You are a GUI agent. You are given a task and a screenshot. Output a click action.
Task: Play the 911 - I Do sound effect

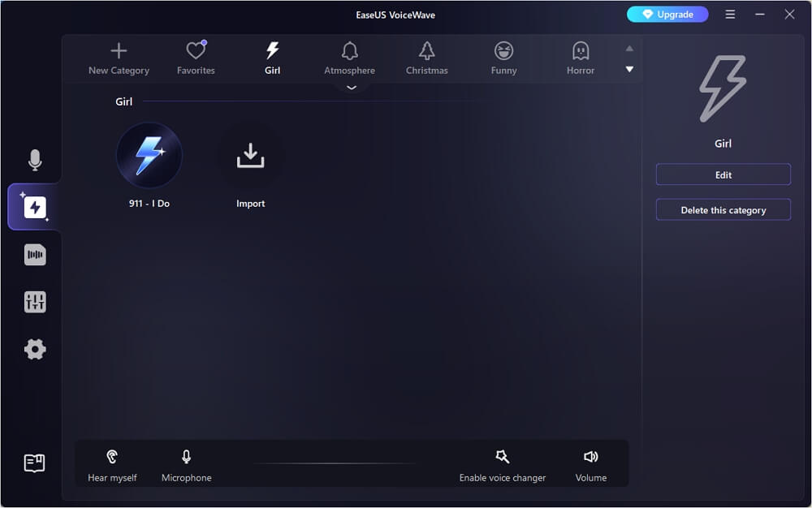tap(149, 155)
